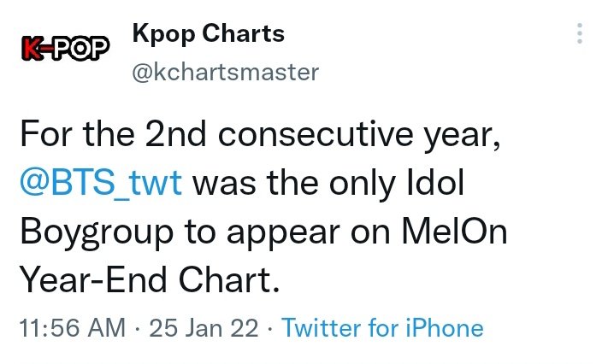614x364 pixels.
Task: Open the Kpop Charts profile via display name
Action: tap(209, 34)
